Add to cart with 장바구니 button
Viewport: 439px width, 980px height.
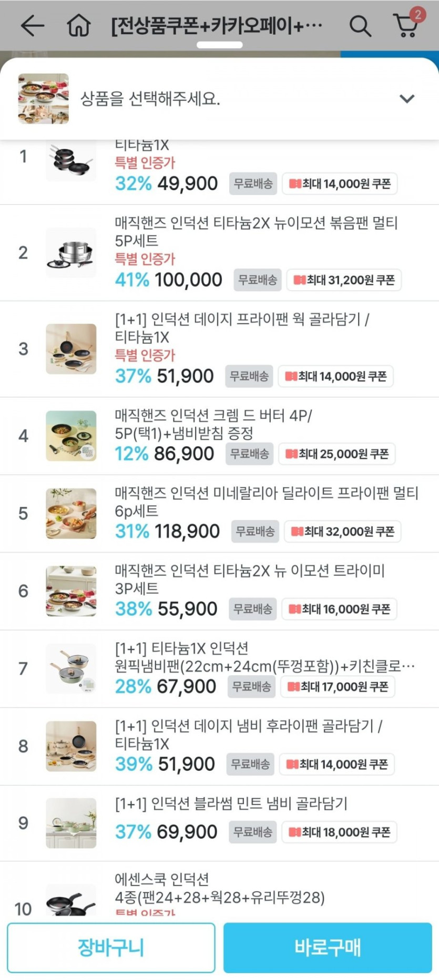click(111, 947)
